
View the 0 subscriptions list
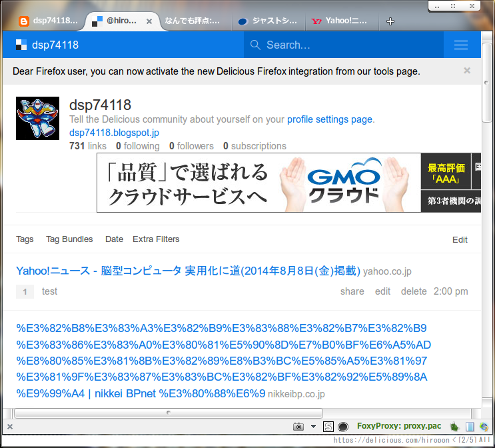click(254, 146)
